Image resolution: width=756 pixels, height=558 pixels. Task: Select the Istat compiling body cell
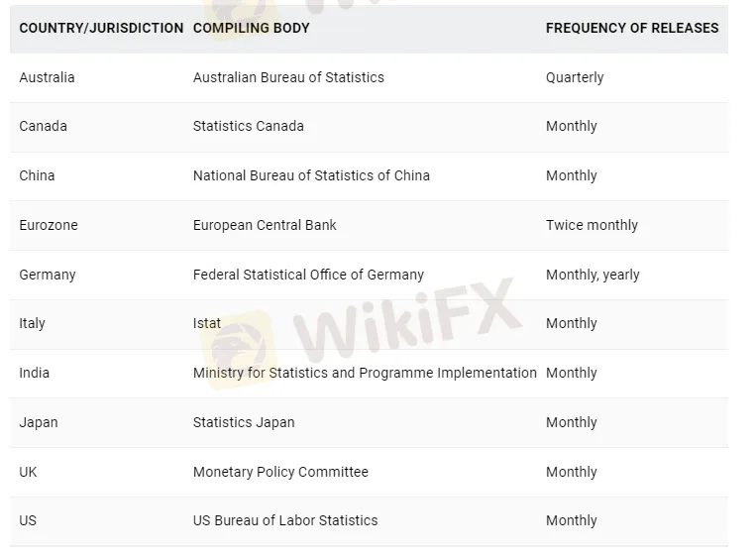click(x=206, y=323)
